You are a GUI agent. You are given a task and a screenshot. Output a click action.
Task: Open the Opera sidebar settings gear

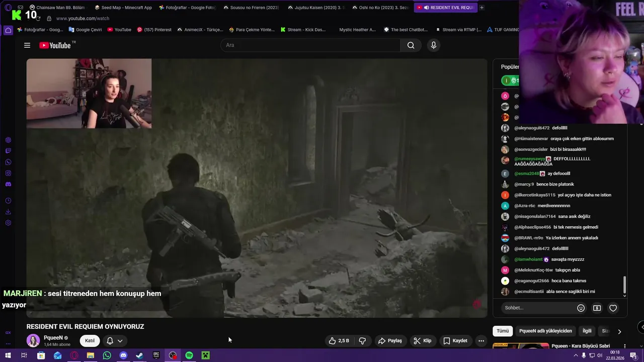click(x=8, y=223)
